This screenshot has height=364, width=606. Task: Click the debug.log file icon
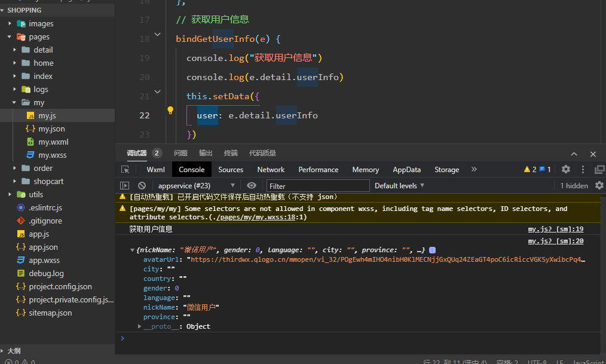click(x=21, y=273)
